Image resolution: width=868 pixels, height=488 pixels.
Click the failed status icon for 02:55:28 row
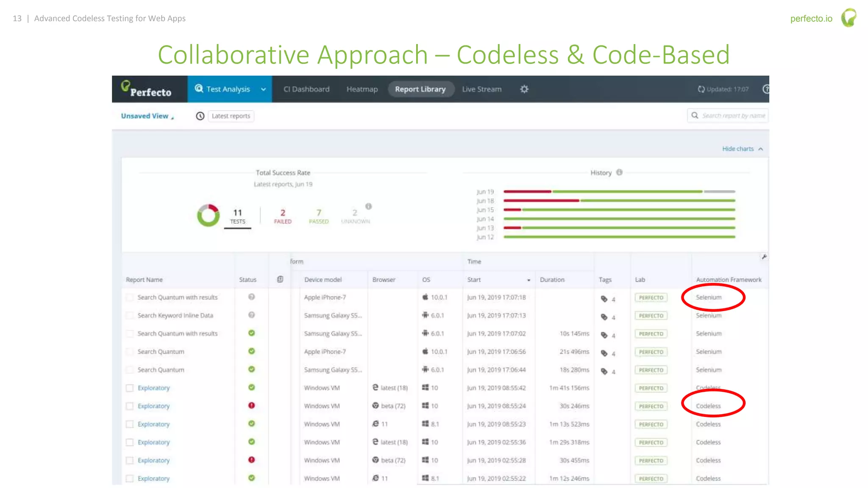(251, 460)
